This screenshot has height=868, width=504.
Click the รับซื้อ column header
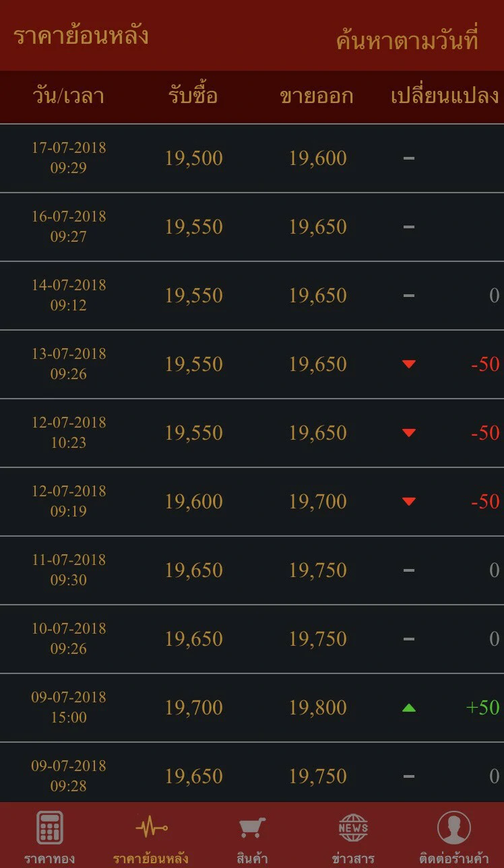pos(193,96)
